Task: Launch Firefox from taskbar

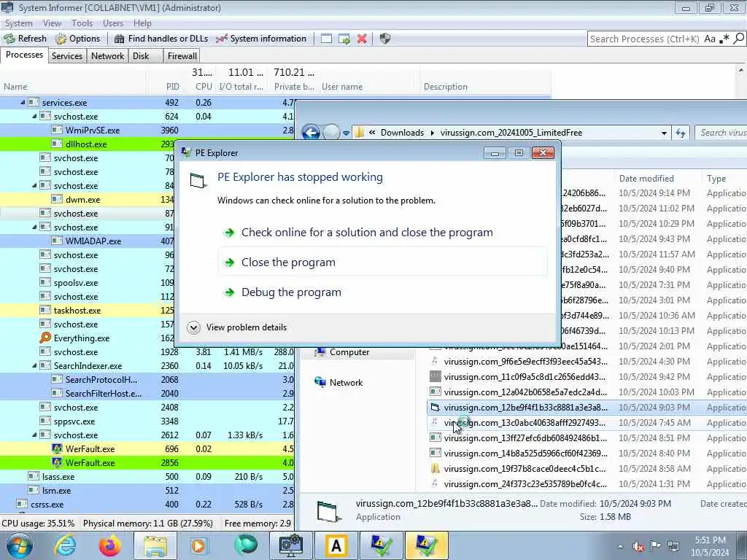Action: [110, 545]
